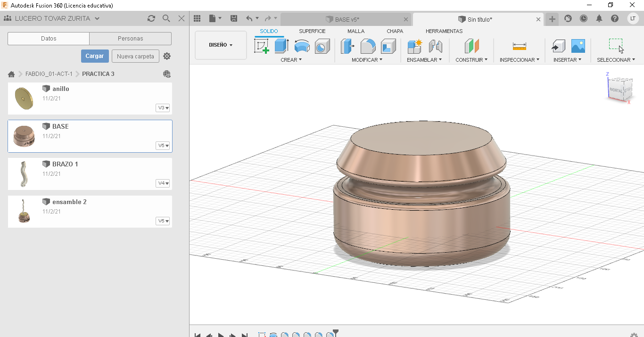
Task: Expand the MODIFICAR menu
Action: click(367, 60)
